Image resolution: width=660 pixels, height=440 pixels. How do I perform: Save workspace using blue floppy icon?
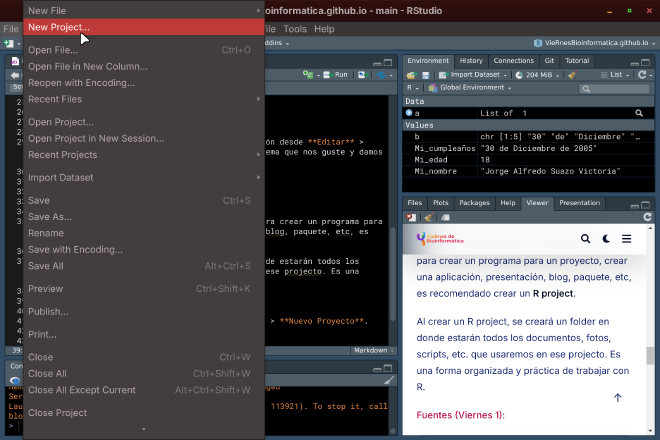pos(426,75)
